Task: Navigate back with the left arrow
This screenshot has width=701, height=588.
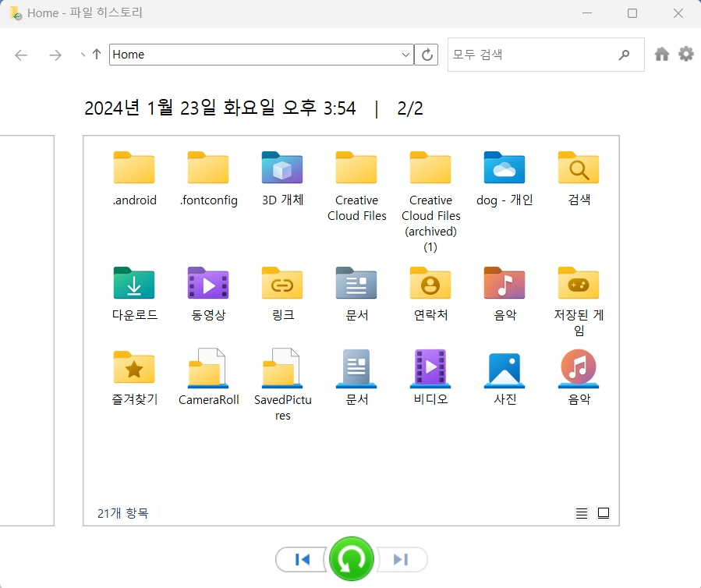Action: pyautogui.click(x=20, y=55)
